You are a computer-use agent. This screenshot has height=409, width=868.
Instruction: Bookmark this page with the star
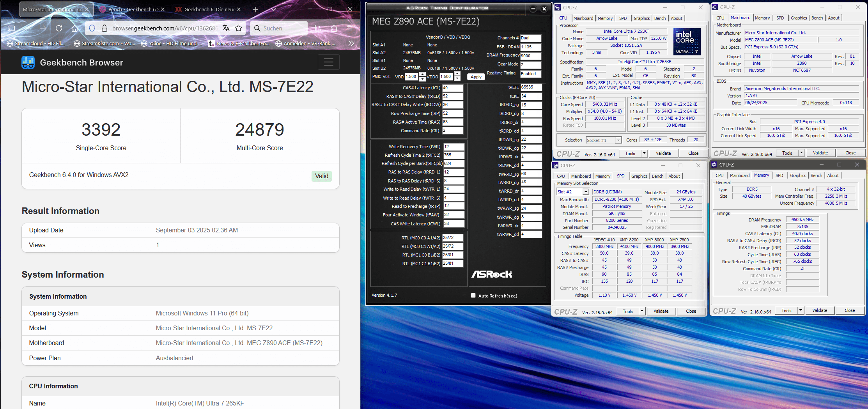(x=239, y=28)
